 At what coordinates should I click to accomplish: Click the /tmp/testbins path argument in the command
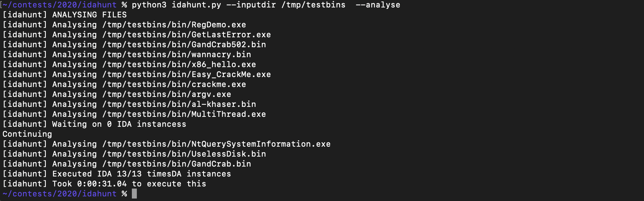[313, 5]
